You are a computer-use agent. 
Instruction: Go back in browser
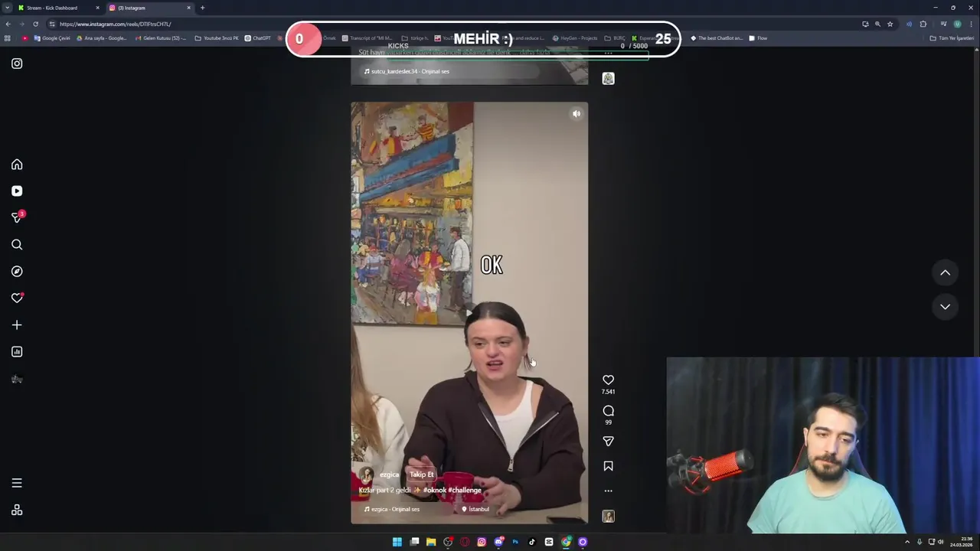pos(8,24)
